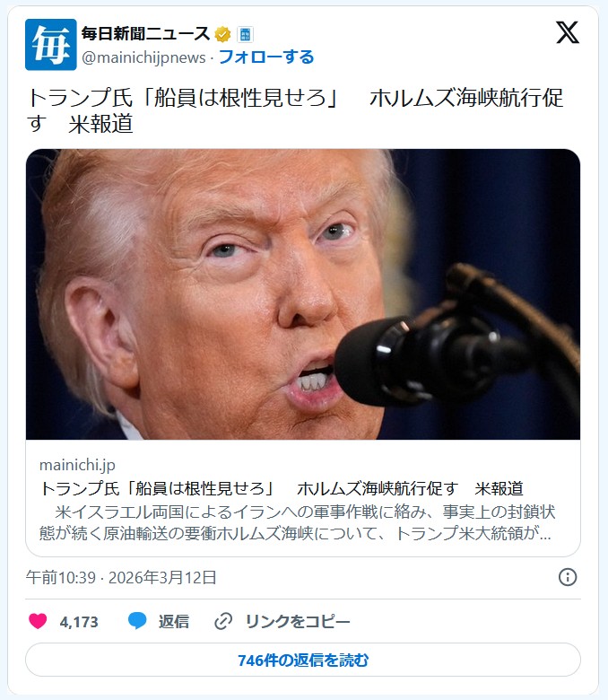Open the link card headline about ホルムズ海峡

282,488
